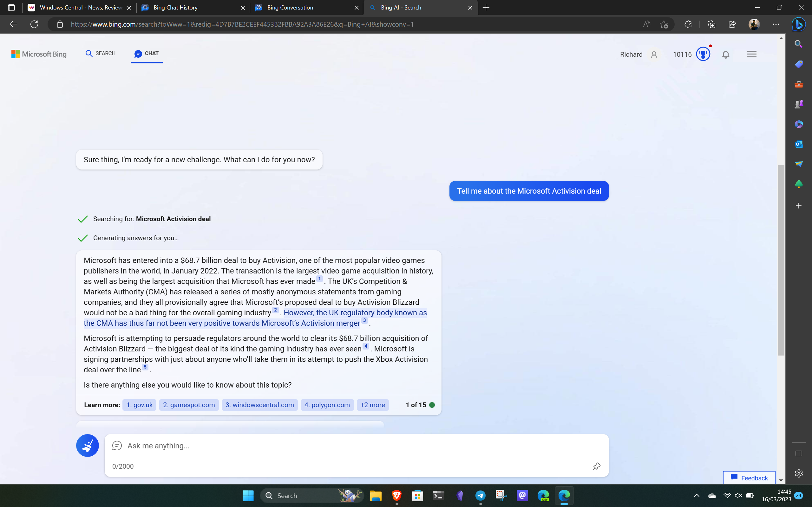Switch to SEARCH tab

click(100, 53)
